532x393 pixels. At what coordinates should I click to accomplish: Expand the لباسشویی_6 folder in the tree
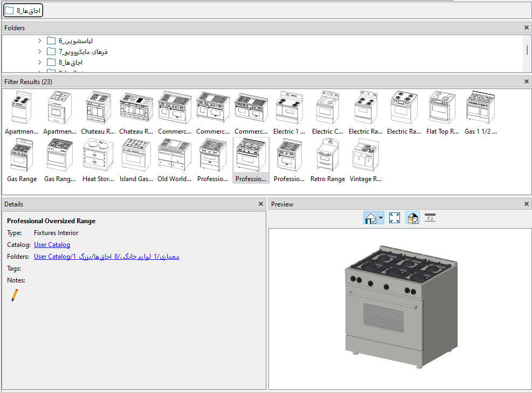[x=40, y=41]
